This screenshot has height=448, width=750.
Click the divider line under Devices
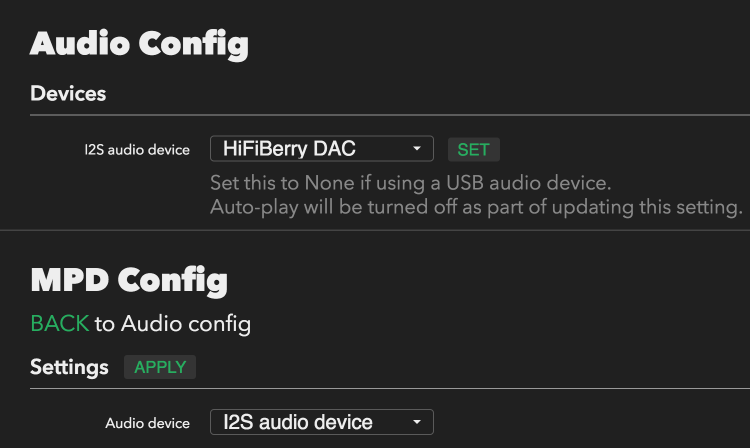(390, 115)
